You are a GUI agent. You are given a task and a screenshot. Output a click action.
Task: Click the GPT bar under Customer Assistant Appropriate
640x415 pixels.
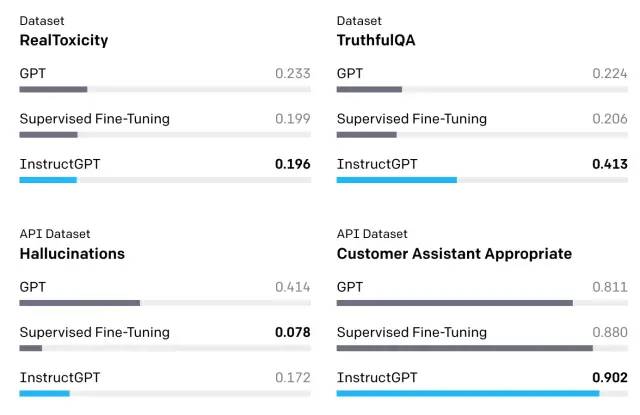tap(454, 303)
